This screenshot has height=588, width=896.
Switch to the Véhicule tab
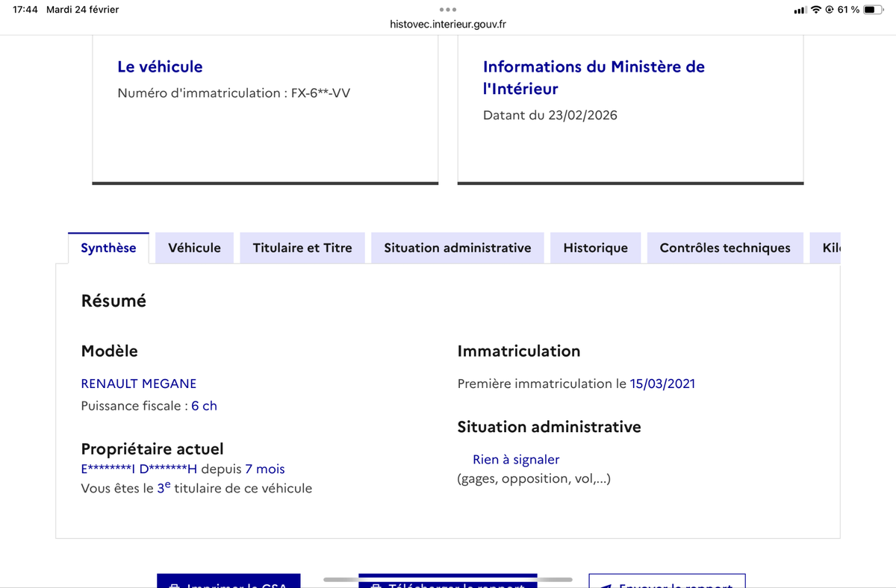click(194, 248)
